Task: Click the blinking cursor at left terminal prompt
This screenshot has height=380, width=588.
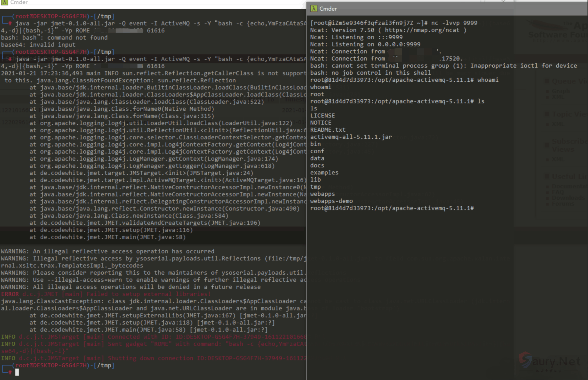Action: pos(17,372)
